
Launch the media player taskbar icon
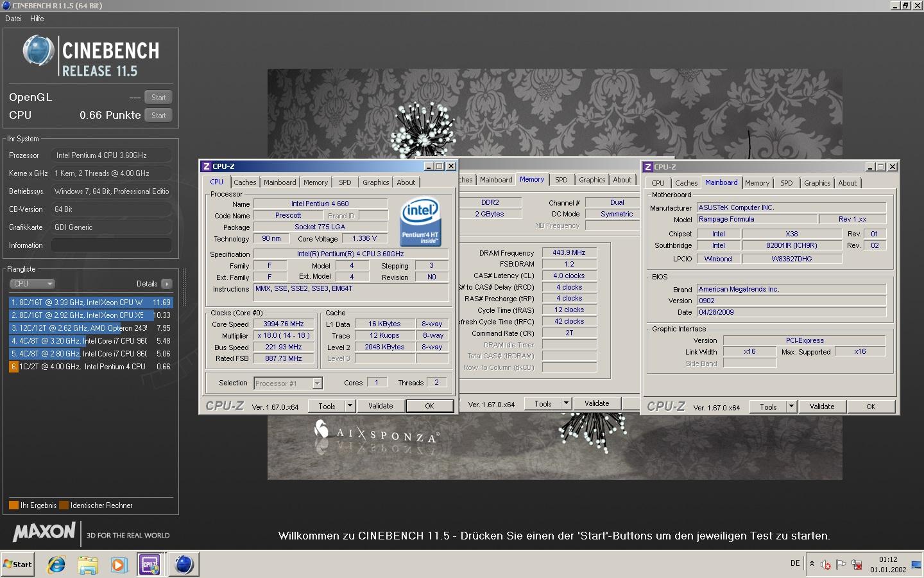click(x=119, y=565)
